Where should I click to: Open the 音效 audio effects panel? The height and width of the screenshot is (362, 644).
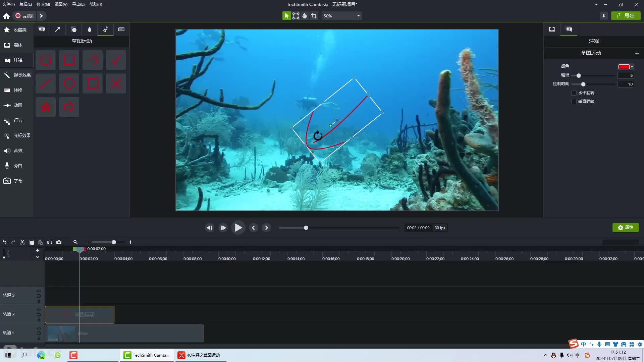point(17,150)
